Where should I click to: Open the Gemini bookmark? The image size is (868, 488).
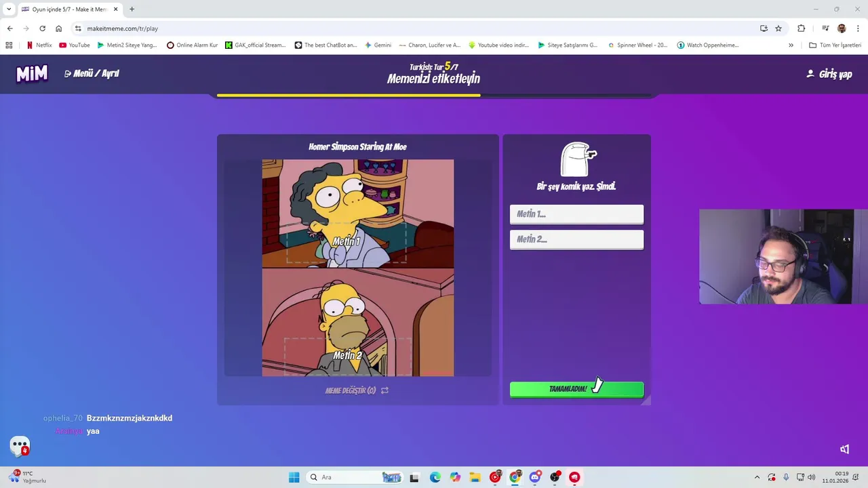pyautogui.click(x=378, y=45)
